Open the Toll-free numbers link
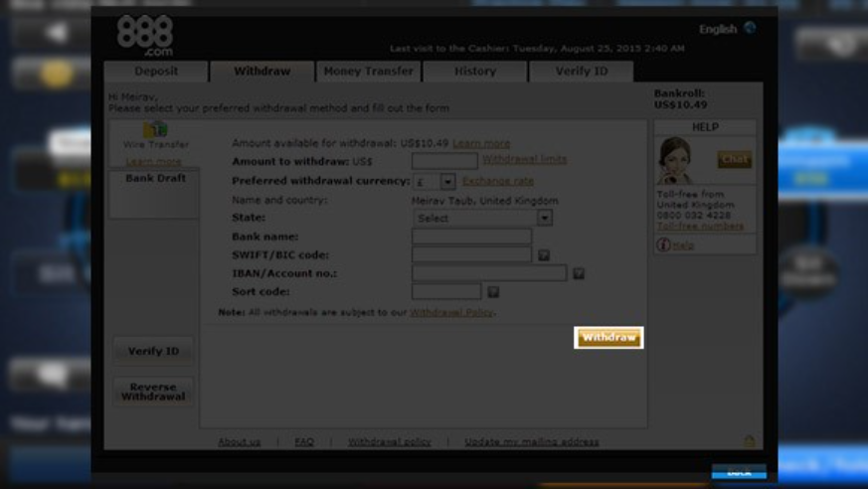 (700, 226)
